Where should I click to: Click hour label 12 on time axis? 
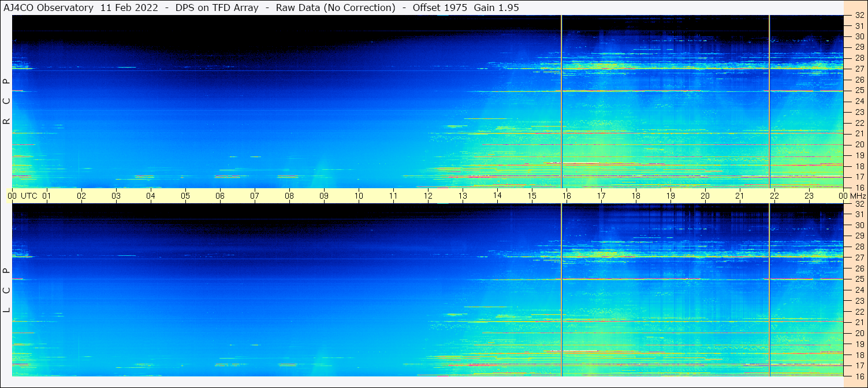[x=428, y=196]
